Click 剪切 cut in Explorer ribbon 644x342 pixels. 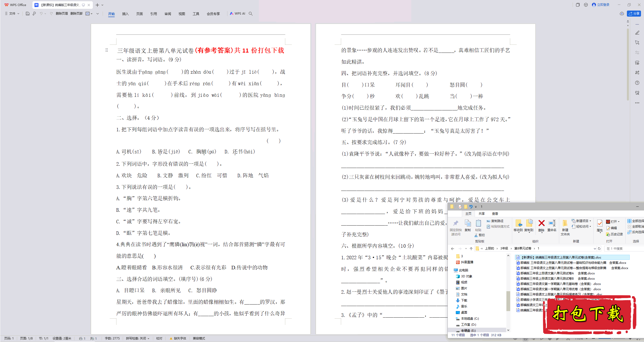point(480,235)
